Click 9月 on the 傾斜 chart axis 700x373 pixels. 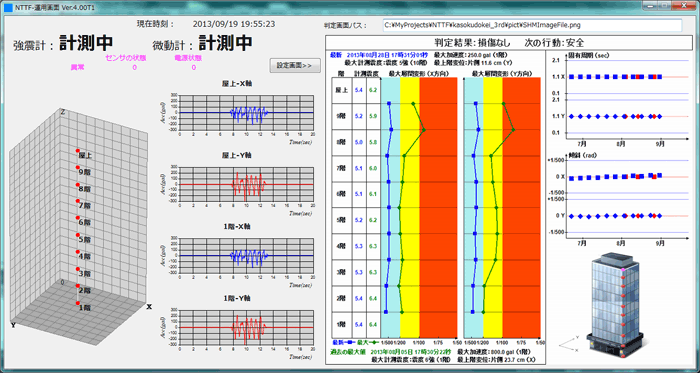point(661,244)
